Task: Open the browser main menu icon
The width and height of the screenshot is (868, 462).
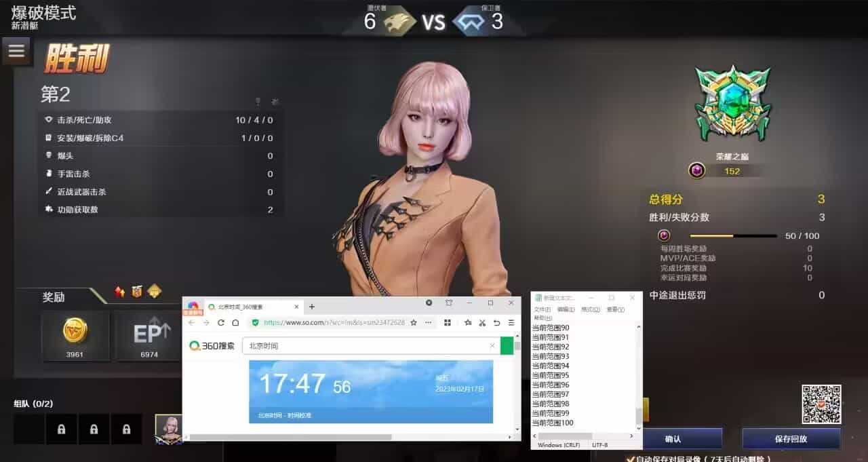Action: (x=511, y=323)
